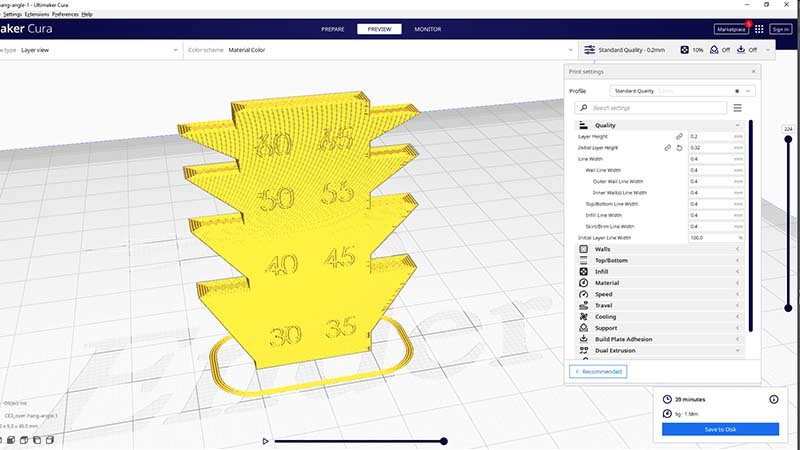Click the adhesion icon showing Off

coord(741,49)
